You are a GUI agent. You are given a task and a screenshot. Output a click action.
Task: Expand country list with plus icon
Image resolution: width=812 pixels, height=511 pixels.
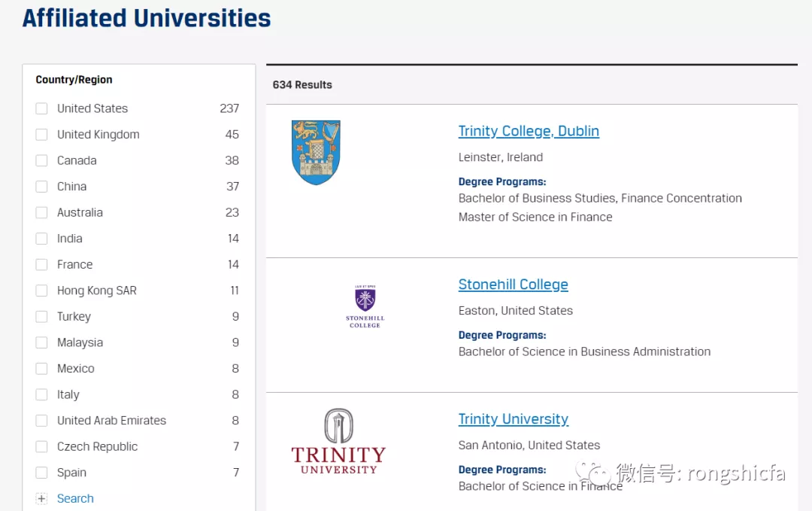[41, 498]
